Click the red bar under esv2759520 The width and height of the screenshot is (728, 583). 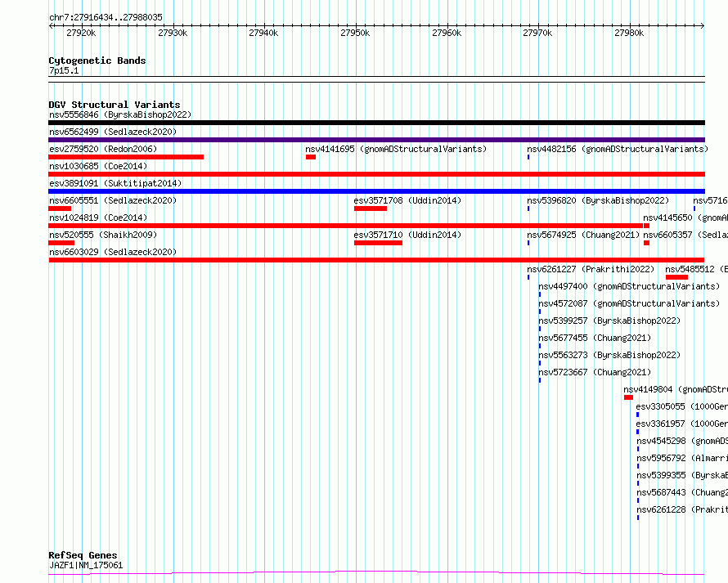[x=126, y=157]
